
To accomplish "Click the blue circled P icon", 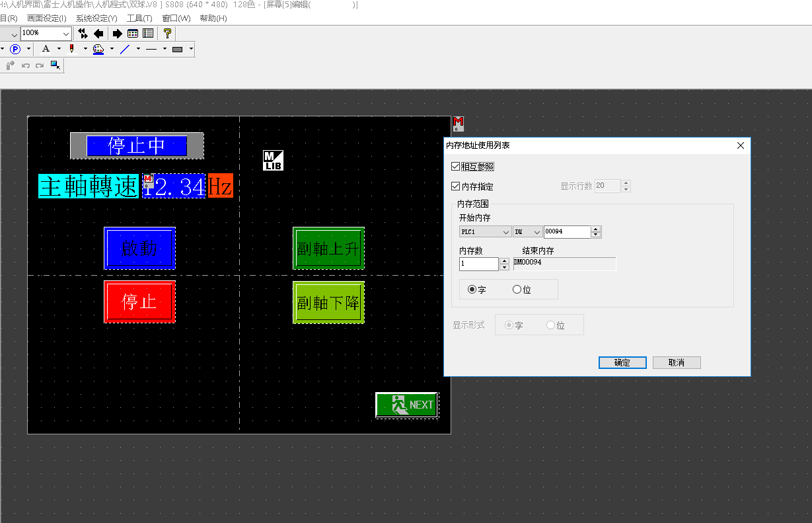I will click(15, 49).
